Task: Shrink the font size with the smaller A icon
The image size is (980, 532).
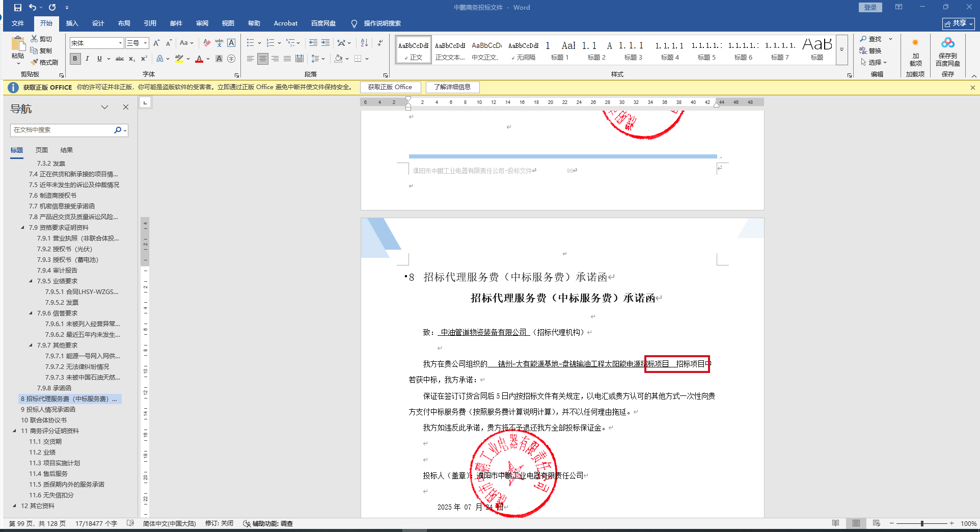Action: pyautogui.click(x=169, y=43)
